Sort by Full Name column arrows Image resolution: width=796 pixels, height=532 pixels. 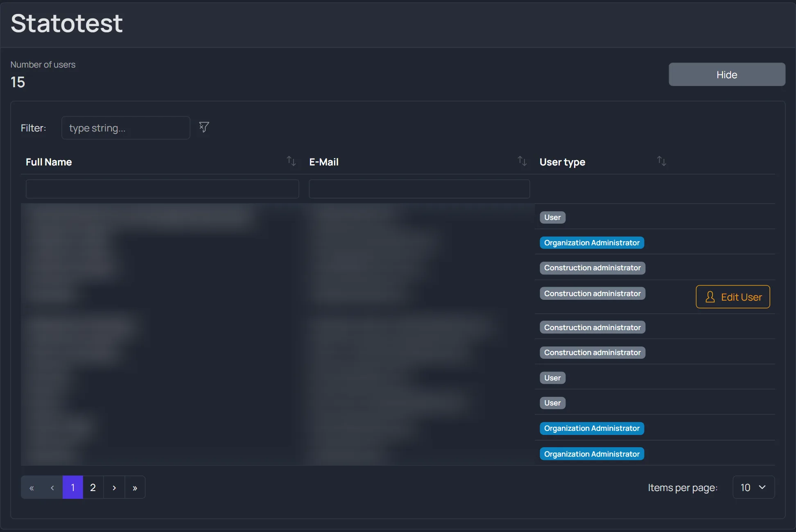pyautogui.click(x=291, y=161)
